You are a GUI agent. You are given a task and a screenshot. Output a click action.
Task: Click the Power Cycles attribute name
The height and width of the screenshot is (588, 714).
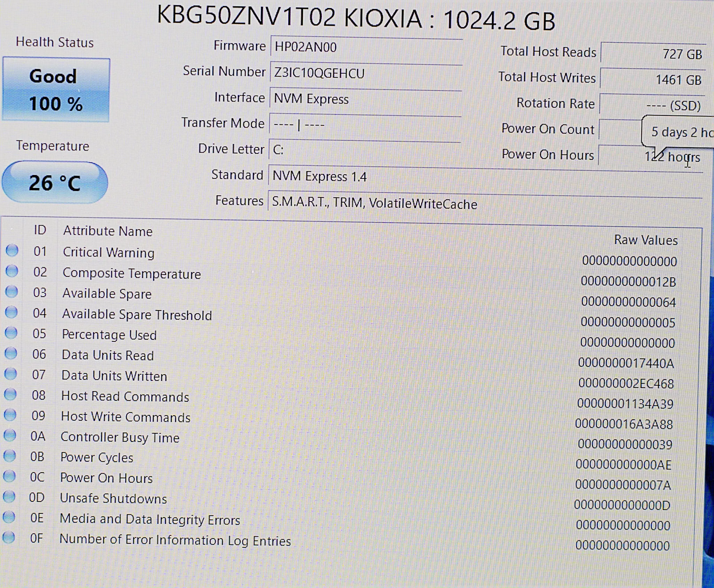97,458
